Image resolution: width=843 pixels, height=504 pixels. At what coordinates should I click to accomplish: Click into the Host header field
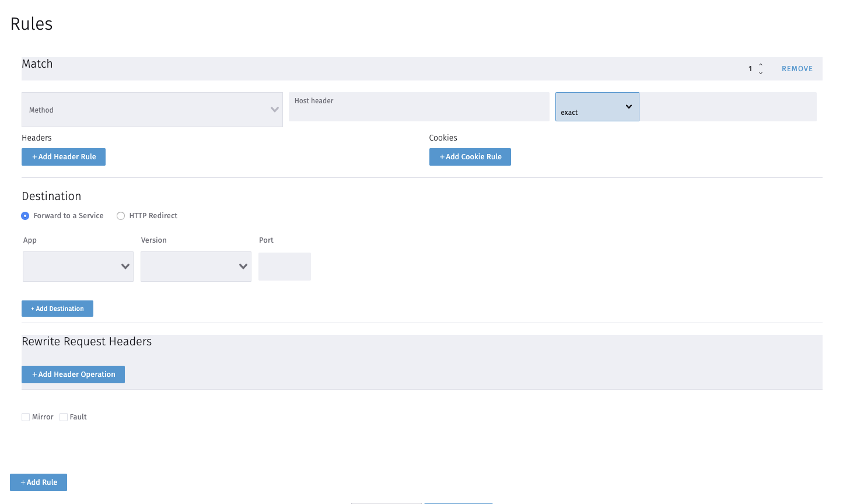click(419, 107)
